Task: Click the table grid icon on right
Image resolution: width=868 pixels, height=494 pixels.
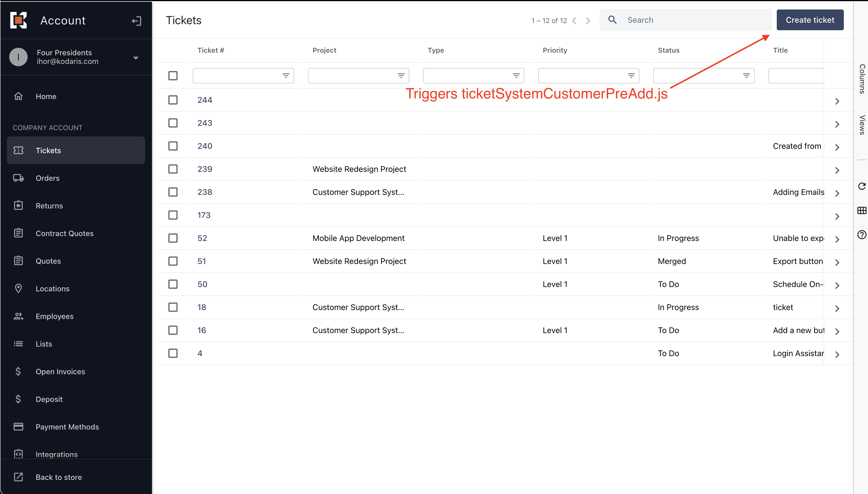Action: (x=862, y=211)
